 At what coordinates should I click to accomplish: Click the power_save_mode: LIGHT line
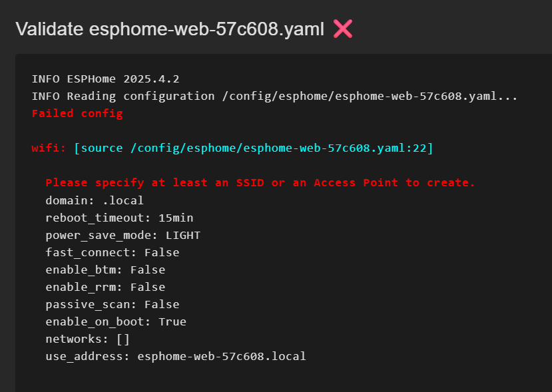(123, 235)
